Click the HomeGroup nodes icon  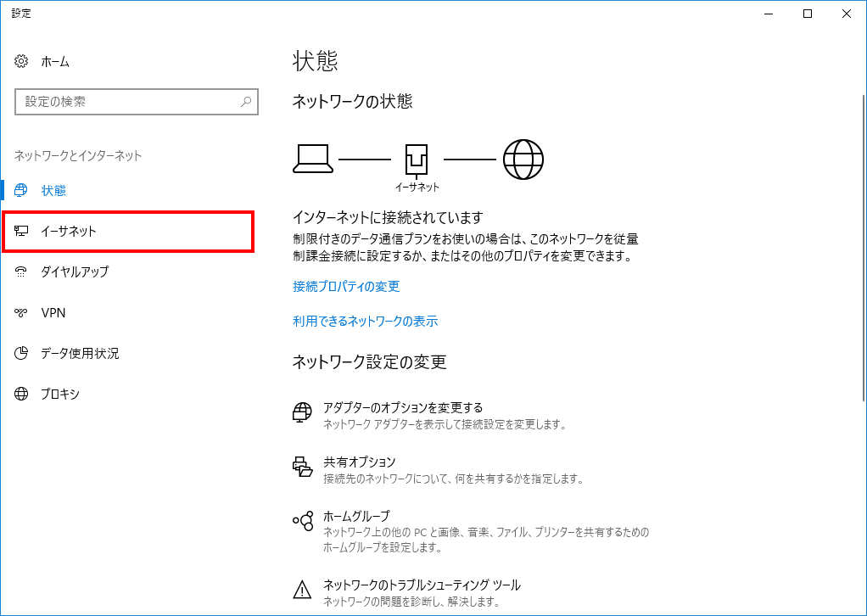[x=303, y=520]
